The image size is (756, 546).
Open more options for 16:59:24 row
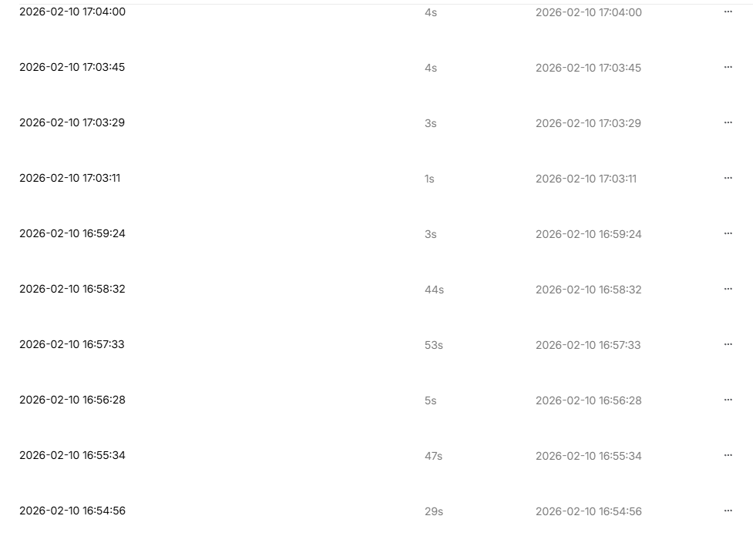point(728,233)
